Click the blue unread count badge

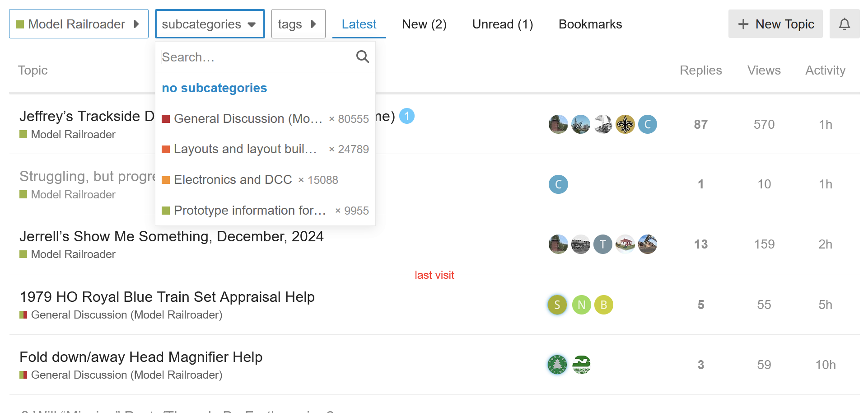pos(406,116)
